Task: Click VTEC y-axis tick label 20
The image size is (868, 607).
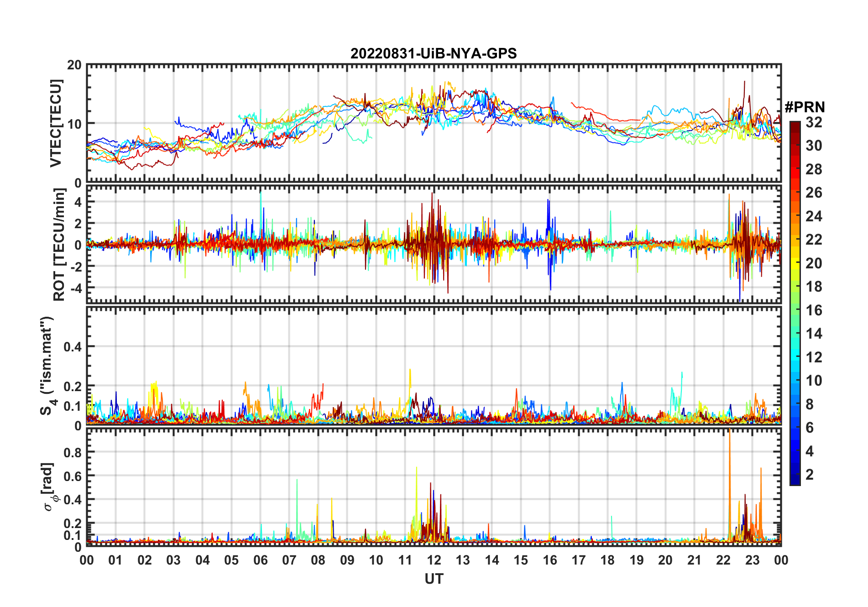Action: 74,65
